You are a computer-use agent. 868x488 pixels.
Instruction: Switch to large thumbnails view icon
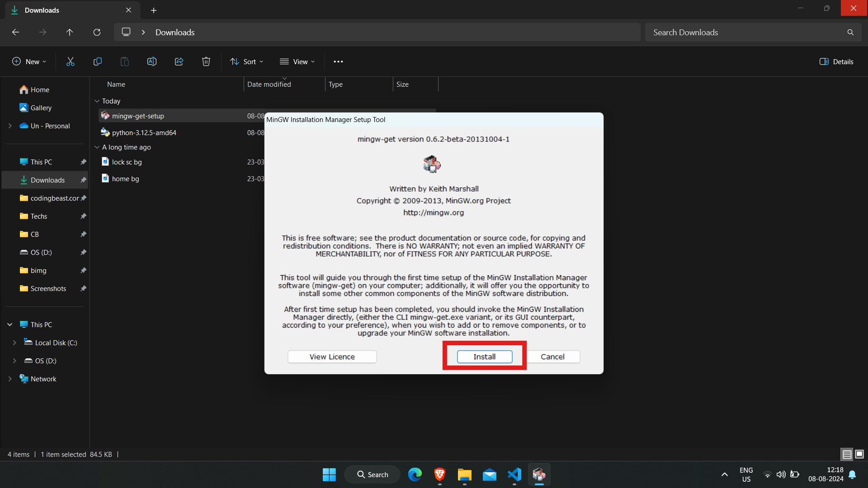pyautogui.click(x=859, y=454)
